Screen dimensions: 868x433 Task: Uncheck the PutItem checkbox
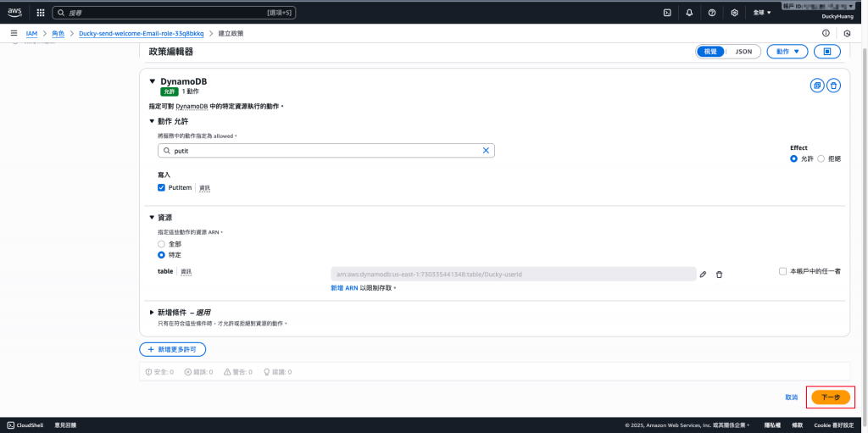(162, 188)
